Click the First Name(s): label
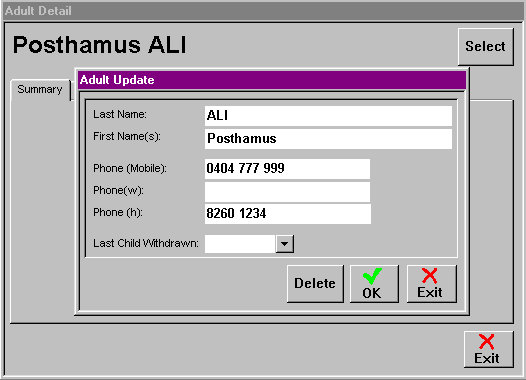Screen dimensions: 526x380 (127, 137)
